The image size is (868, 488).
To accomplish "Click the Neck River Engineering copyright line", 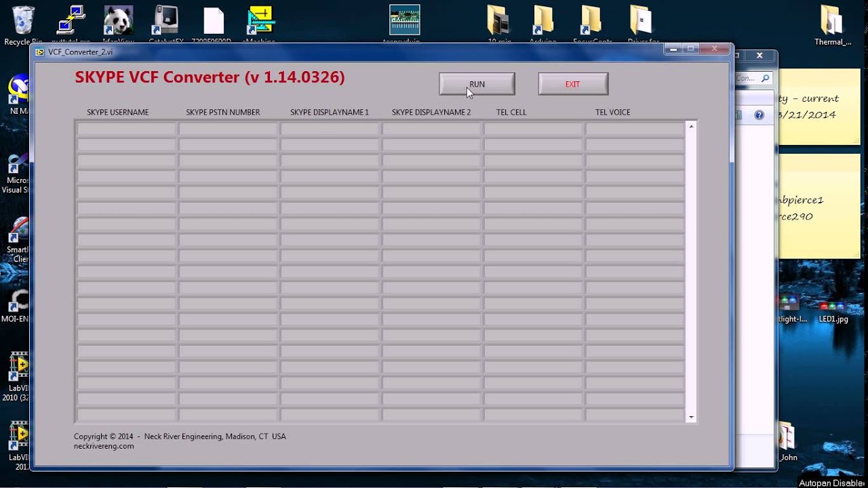I will [180, 436].
